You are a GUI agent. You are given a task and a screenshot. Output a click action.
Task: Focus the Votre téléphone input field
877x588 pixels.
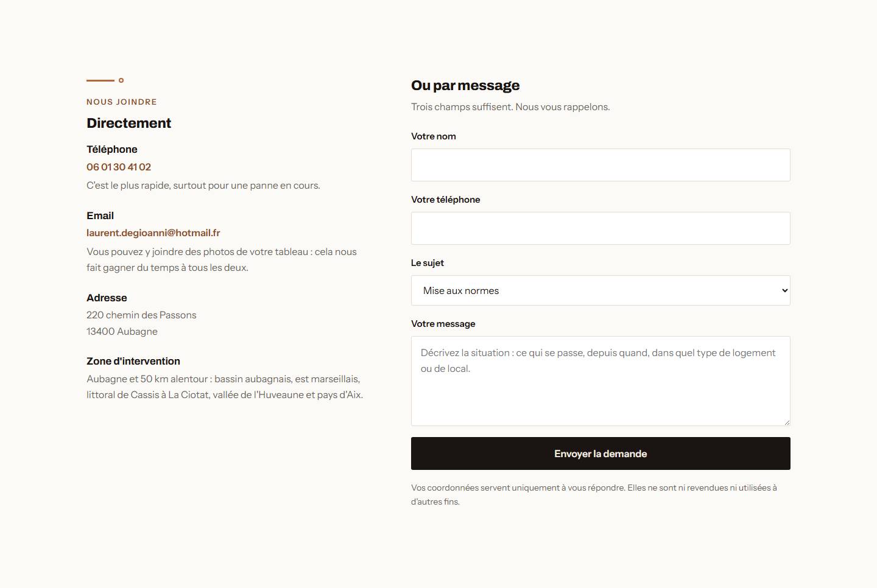coord(601,228)
